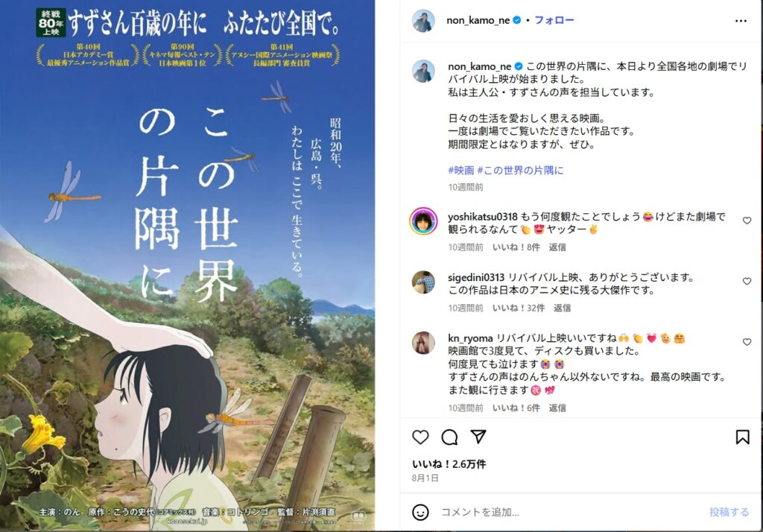Open kn_ryoma's profile avatar
The image size is (763, 532).
(x=423, y=343)
